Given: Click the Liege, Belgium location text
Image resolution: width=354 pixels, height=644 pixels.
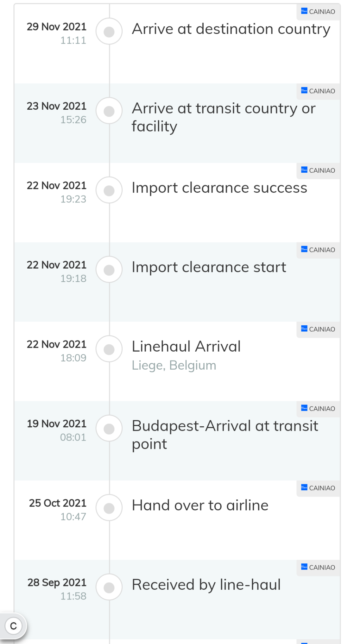Looking at the screenshot, I should (174, 365).
